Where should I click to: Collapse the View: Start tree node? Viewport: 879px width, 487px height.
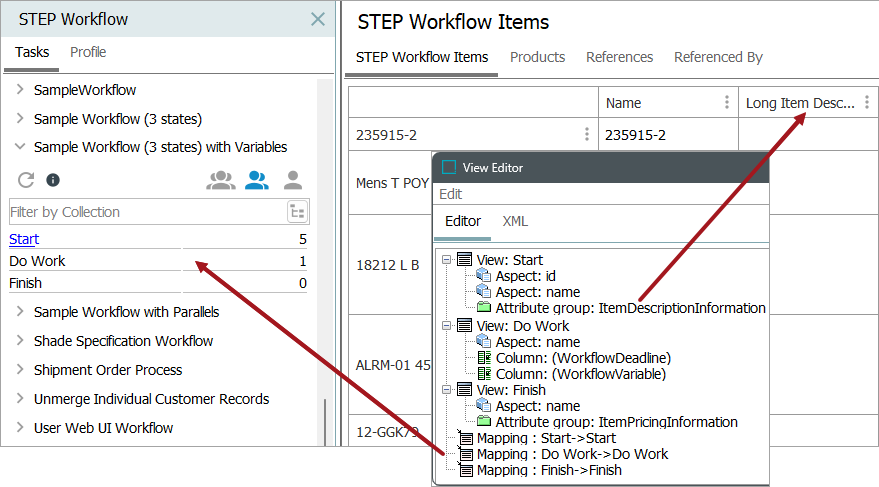pos(446,260)
